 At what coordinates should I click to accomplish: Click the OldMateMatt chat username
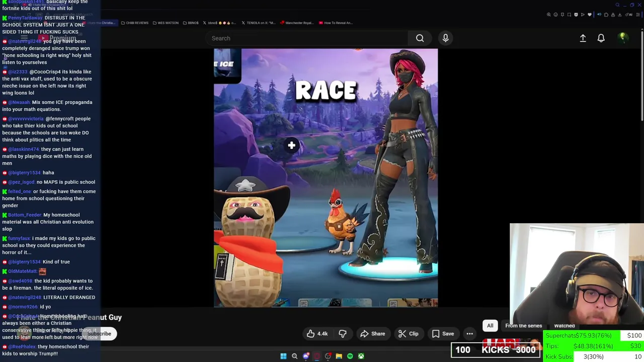(22, 271)
